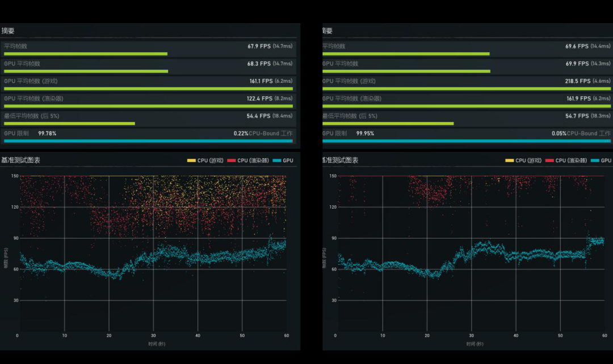The height and width of the screenshot is (364, 613).
Task: Click the green bar under 161.1 FPS
Action: pos(148,88)
